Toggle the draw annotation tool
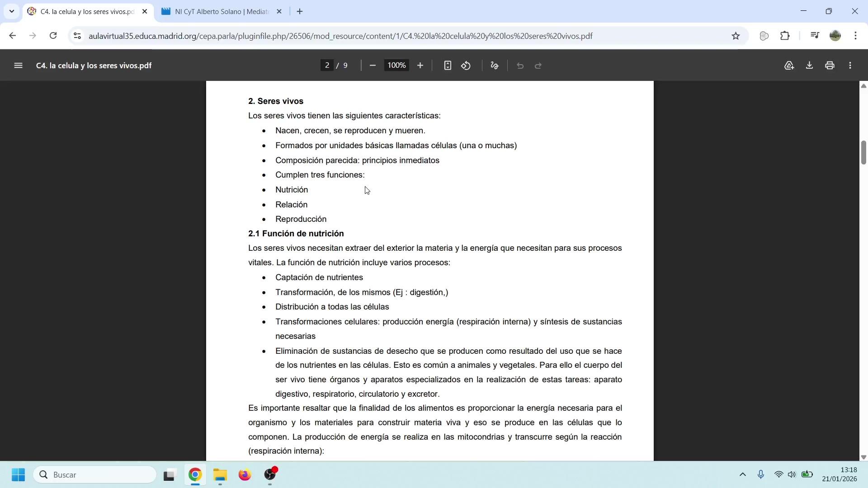 point(494,66)
